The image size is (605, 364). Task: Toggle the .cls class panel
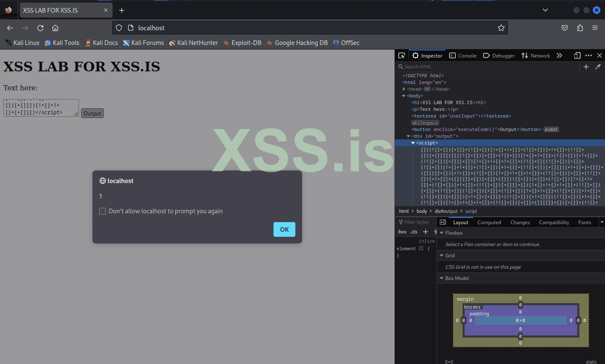coord(414,232)
